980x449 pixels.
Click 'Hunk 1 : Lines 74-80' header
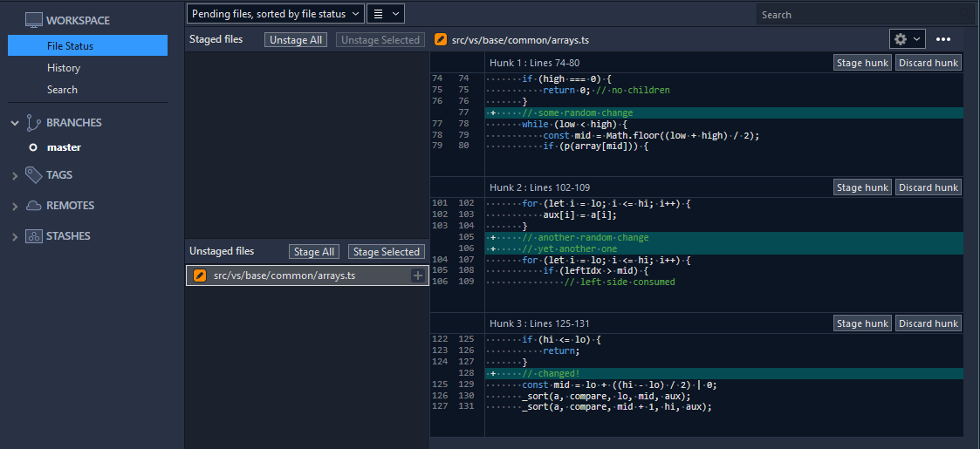534,63
